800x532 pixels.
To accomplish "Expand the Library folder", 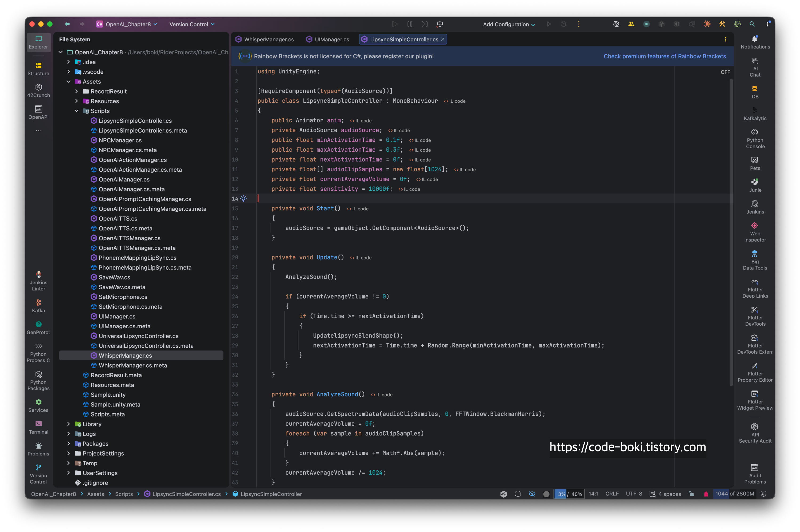I will [69, 424].
